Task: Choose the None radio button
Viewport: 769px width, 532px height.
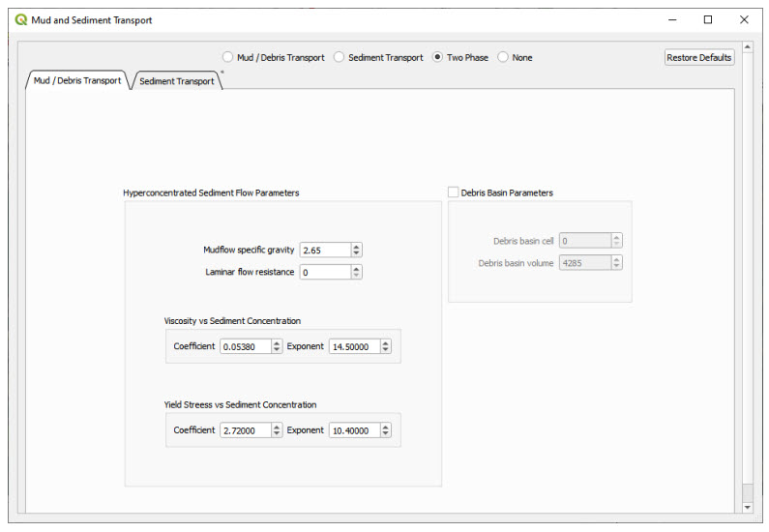Action: [x=503, y=58]
